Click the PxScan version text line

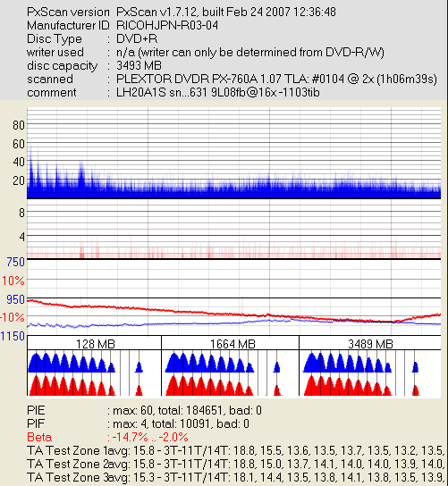[182, 13]
